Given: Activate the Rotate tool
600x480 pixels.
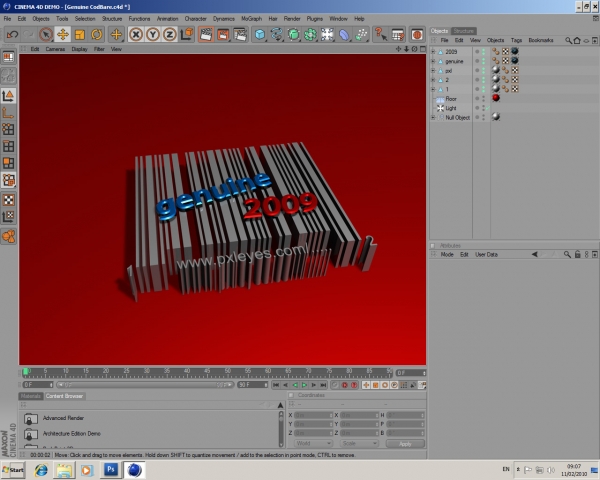Looking at the screenshot, I should [96, 35].
